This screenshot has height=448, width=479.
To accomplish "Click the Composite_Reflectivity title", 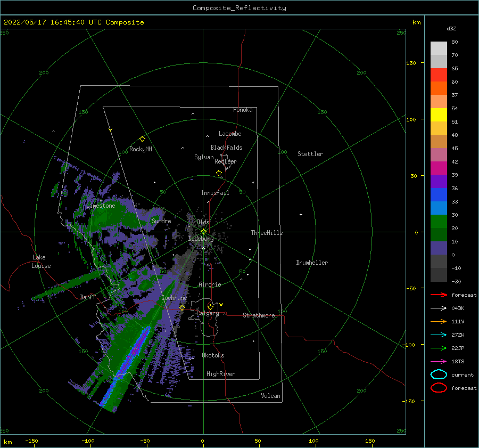I will [240, 8].
